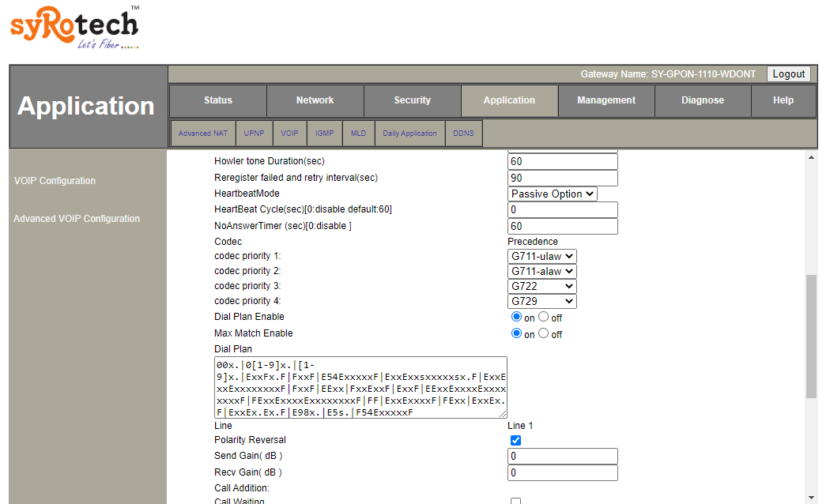The width and height of the screenshot is (830, 504).
Task: Open the codec priority 4 dropdown
Action: (541, 301)
